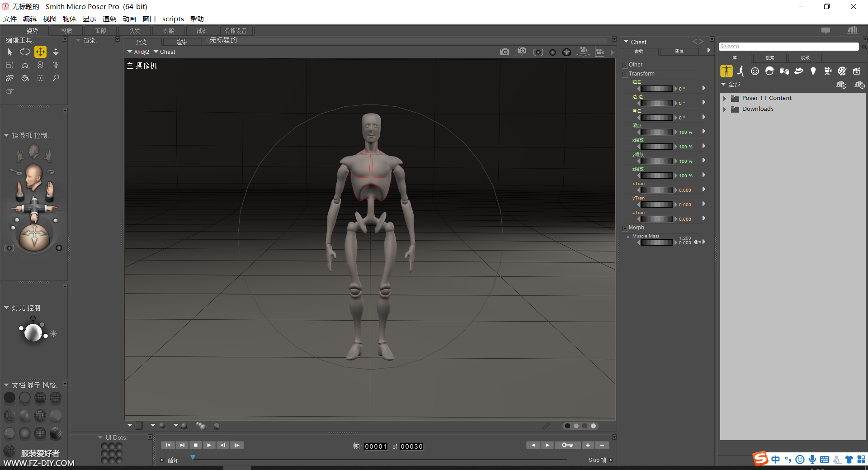This screenshot has height=470, width=868.
Task: Open the Face expressions smiley library icon
Action: coord(755,71)
